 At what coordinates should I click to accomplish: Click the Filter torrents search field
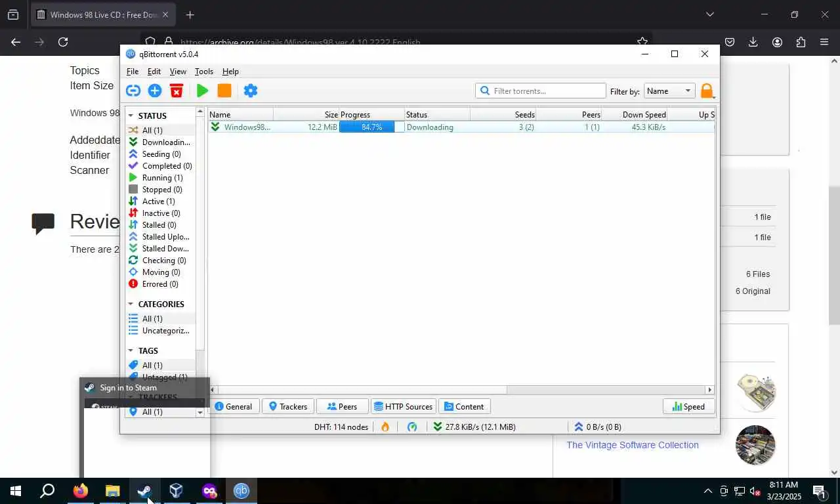tap(540, 91)
